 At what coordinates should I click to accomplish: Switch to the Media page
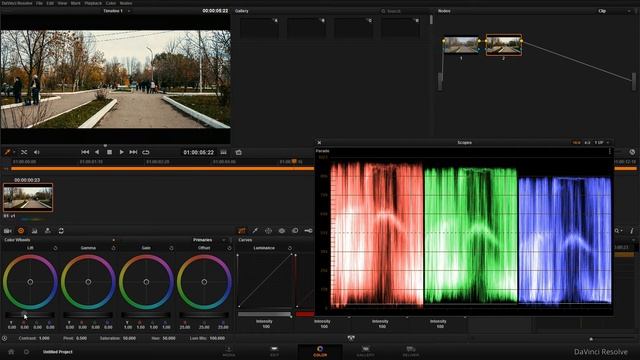[x=229, y=351]
